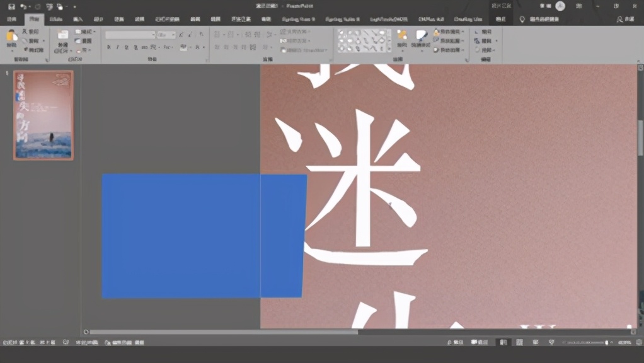Screen dimensions: 644x363
Task: Switch to Normal view in the status bar
Action: (503, 342)
